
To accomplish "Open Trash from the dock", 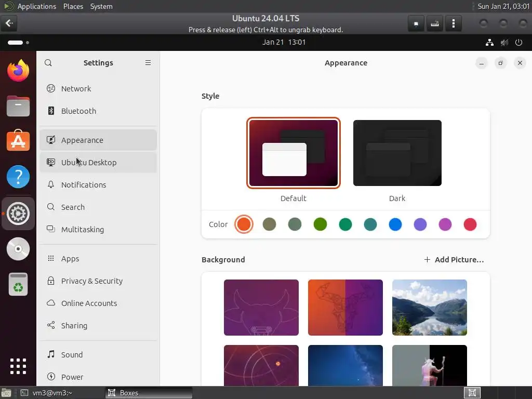I will [x=18, y=284].
